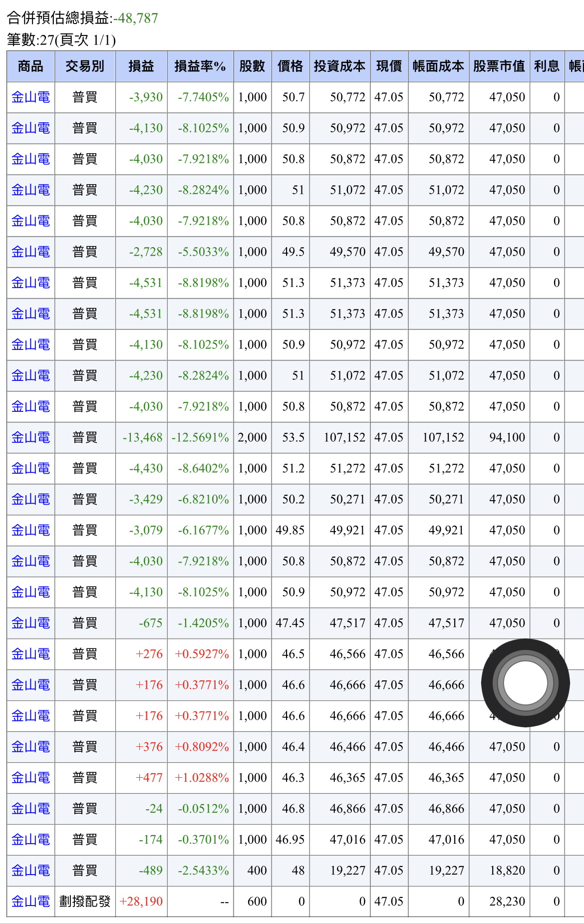
Task: Open 金山電 link in the 2,000 shares row
Action: coord(30,438)
